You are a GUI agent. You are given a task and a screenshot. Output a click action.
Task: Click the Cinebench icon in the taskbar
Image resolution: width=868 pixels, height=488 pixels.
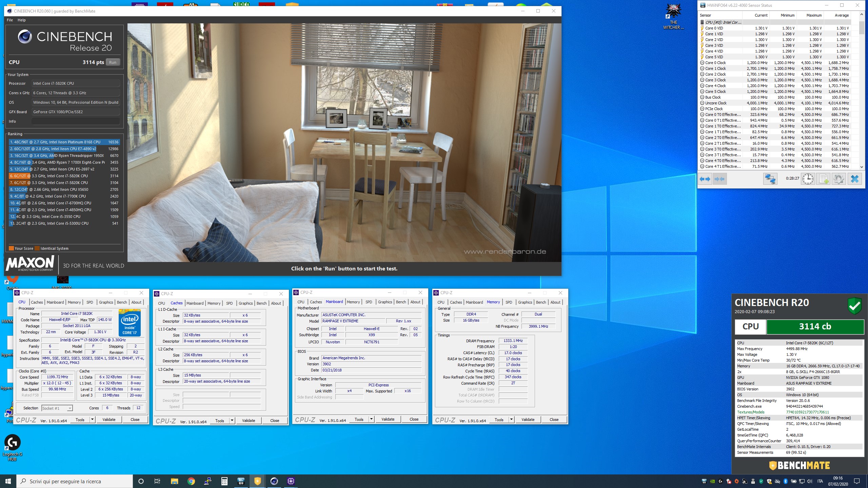(274, 481)
